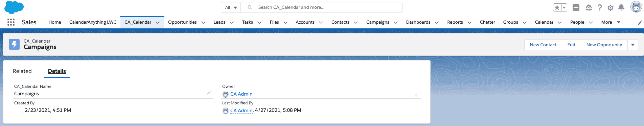Click the magnifier icon in search box
The height and width of the screenshot is (126, 644).
coord(250,7)
